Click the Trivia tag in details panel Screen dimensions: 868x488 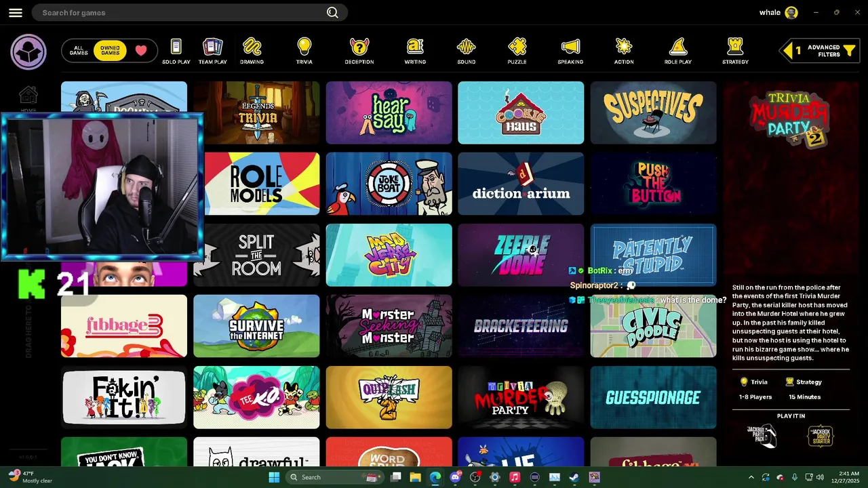[754, 382]
